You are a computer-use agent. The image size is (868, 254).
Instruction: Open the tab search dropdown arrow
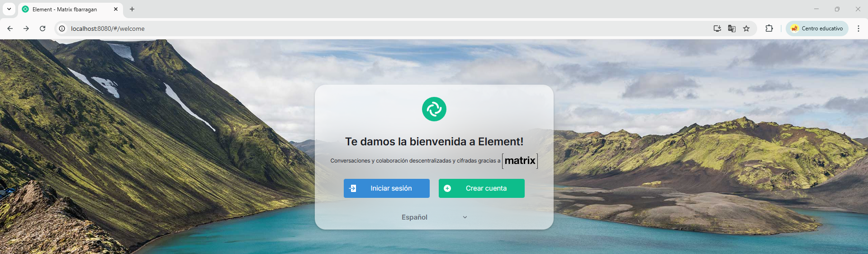(9, 9)
